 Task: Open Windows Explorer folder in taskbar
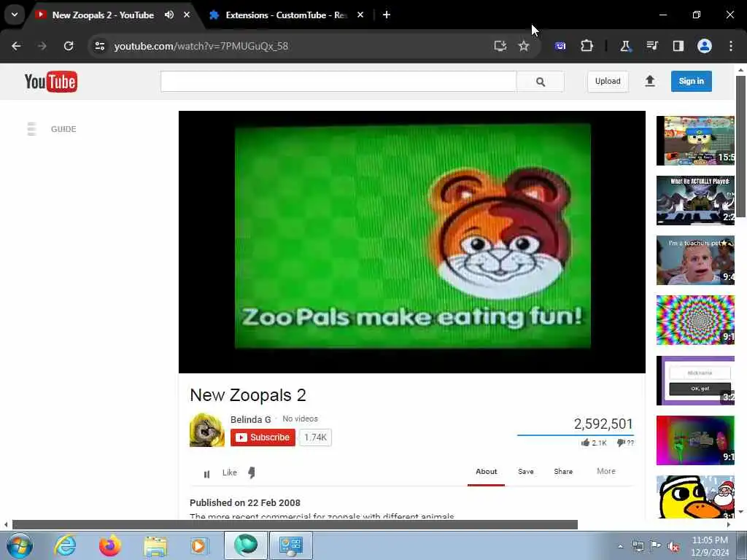(x=155, y=547)
